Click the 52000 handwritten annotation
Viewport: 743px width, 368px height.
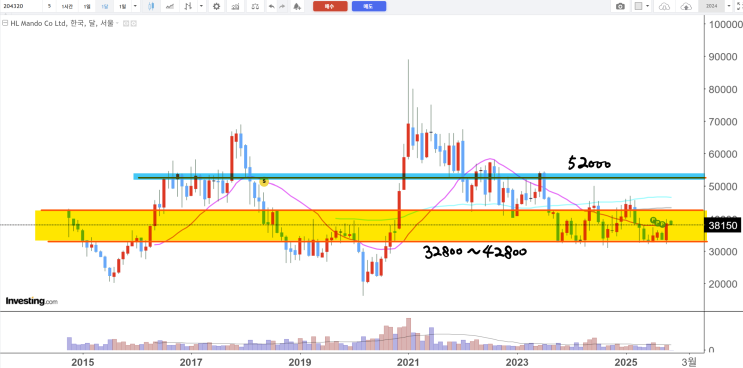pyautogui.click(x=589, y=164)
